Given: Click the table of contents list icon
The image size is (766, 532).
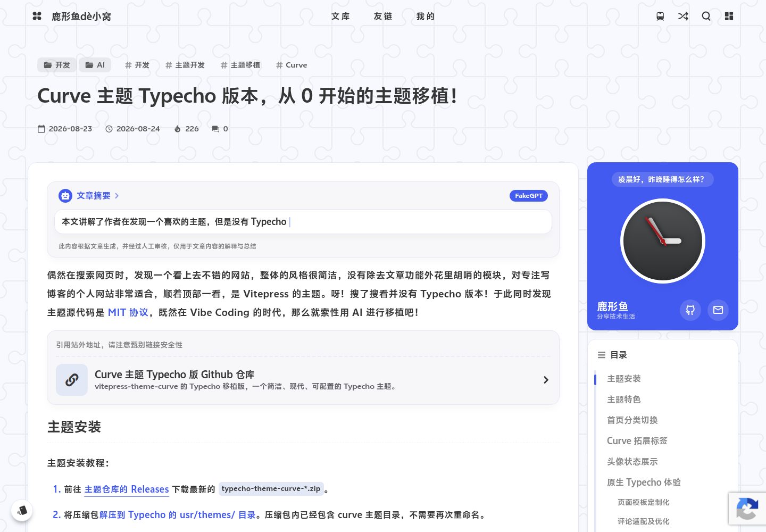Looking at the screenshot, I should (x=602, y=355).
